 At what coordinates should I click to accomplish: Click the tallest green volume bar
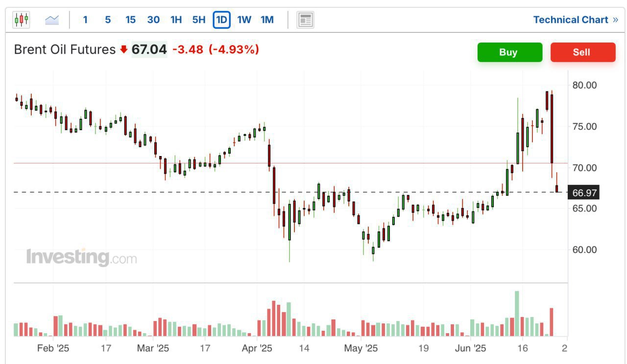click(x=517, y=313)
